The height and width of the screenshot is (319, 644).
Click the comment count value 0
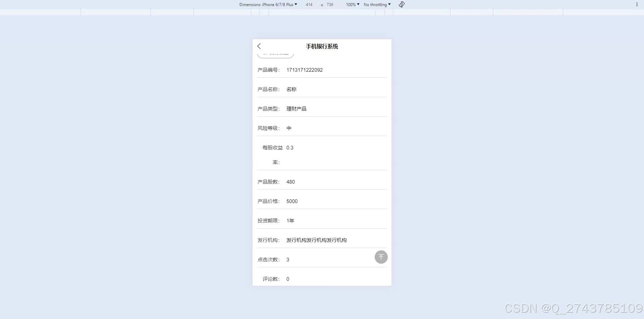tap(288, 279)
